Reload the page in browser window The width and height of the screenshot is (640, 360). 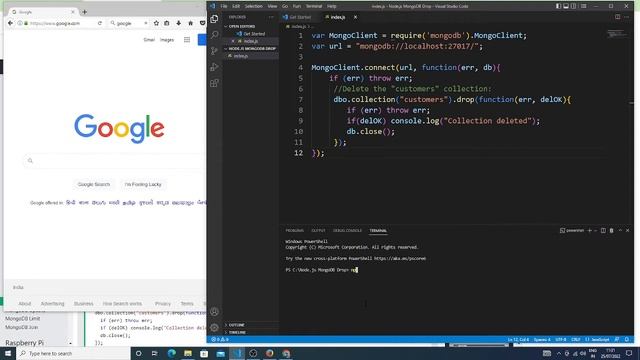(x=100, y=23)
